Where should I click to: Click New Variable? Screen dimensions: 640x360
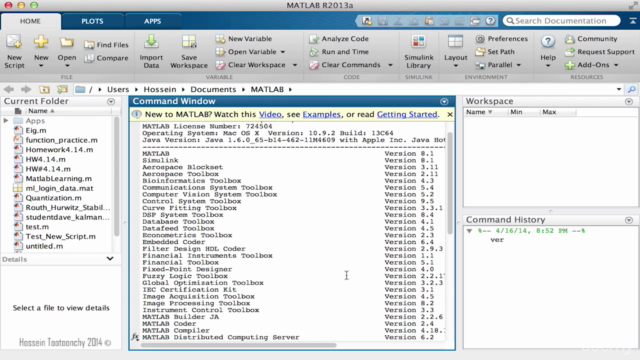tap(244, 39)
